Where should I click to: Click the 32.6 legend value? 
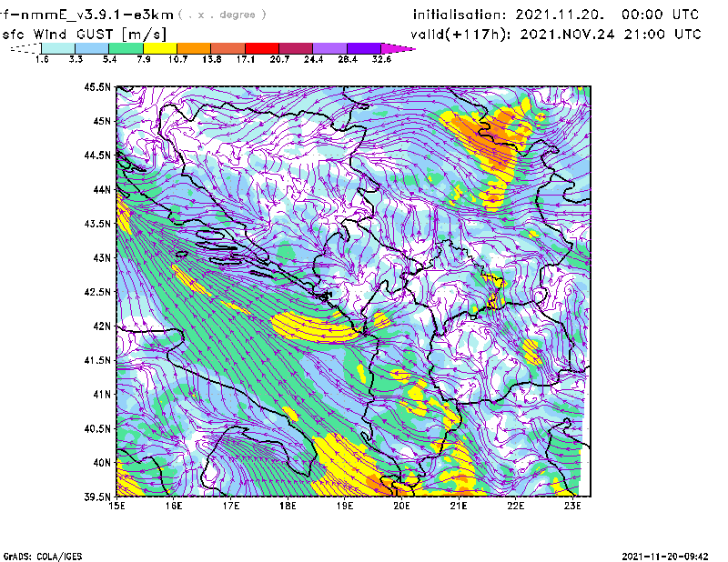(x=381, y=59)
